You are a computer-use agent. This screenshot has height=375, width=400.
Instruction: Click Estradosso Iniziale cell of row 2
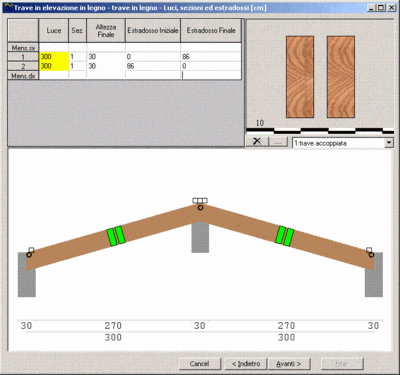pos(153,66)
